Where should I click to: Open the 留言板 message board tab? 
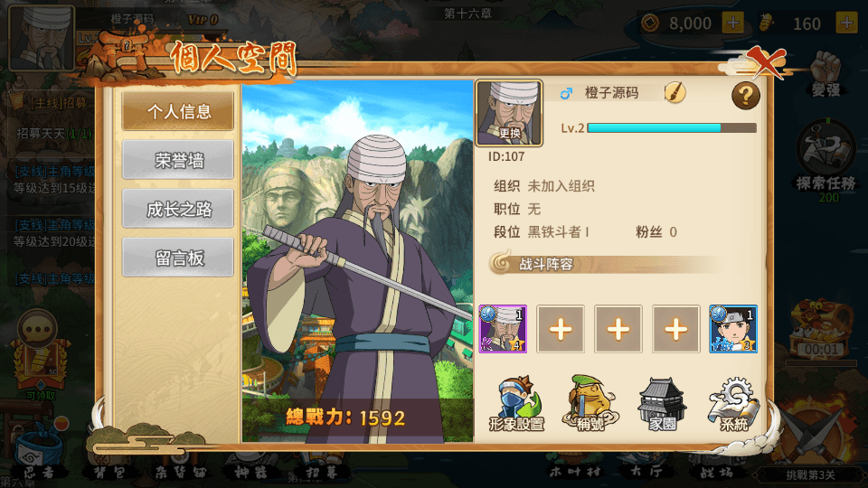pos(178,258)
